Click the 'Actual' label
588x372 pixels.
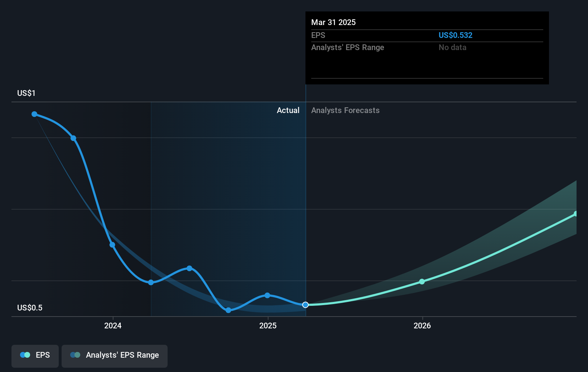coord(288,110)
